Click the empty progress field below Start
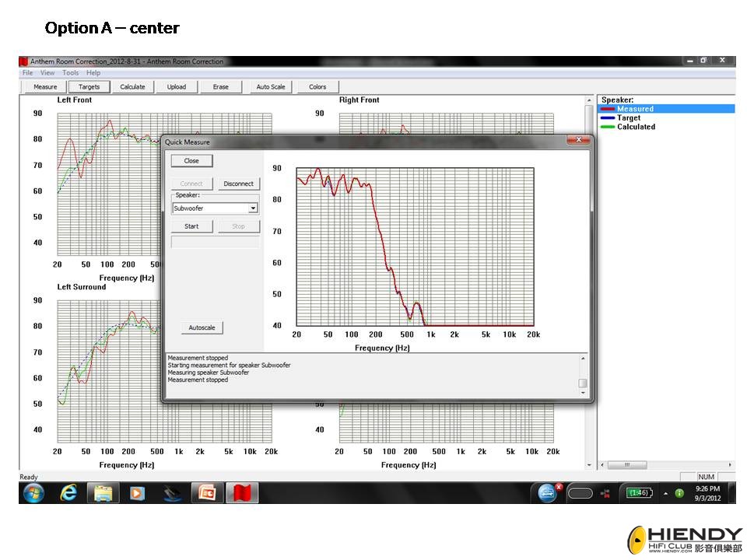Image resolution: width=747 pixels, height=560 pixels. click(216, 242)
